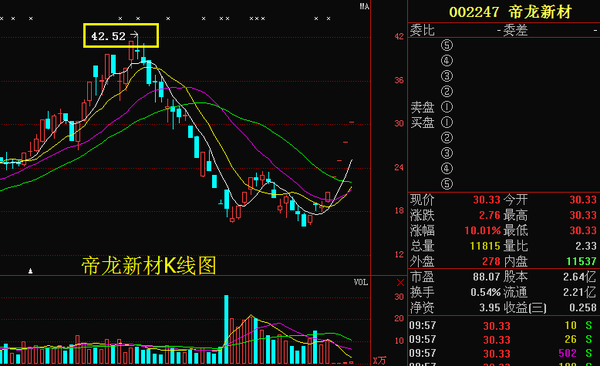
Task: Click the 42.52 high price annotation box
Action: point(121,36)
